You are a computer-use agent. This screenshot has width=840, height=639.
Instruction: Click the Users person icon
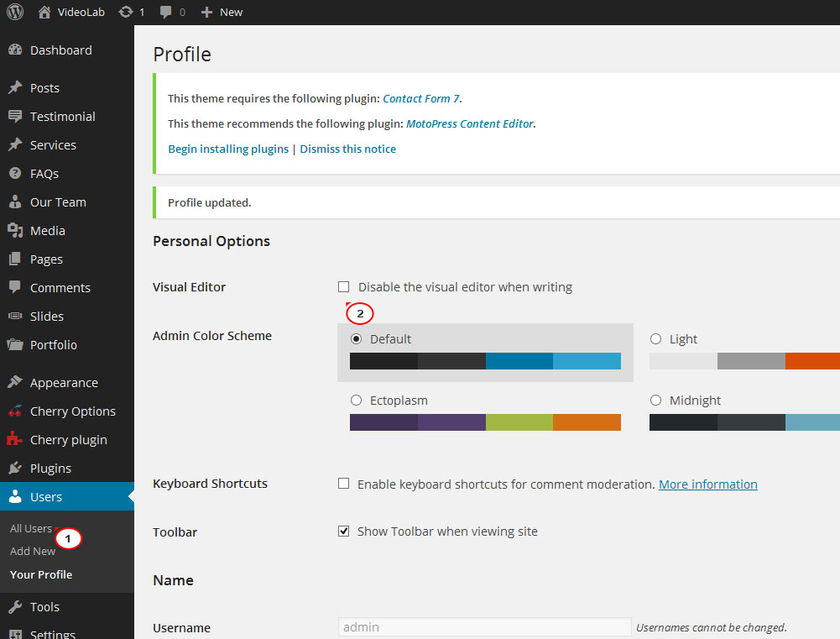[15, 496]
